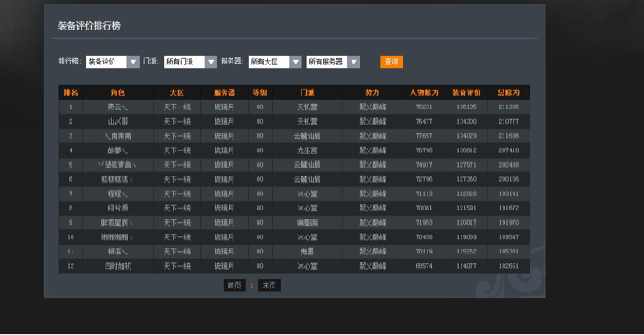Open the 排行榜 dropdown showing 装备评价
This screenshot has height=335, width=644.
112,62
